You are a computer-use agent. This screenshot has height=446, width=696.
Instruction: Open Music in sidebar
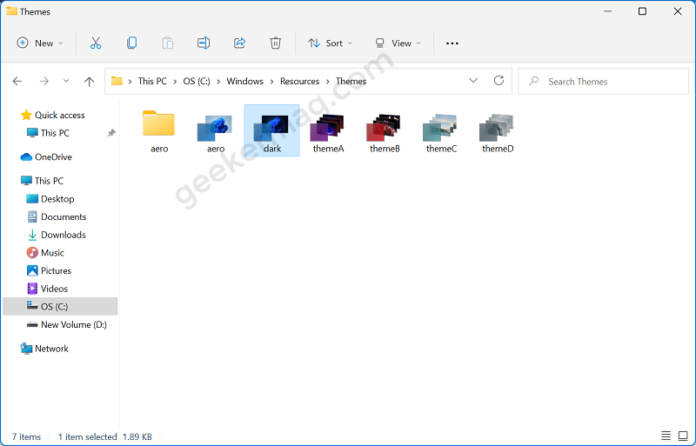[x=45, y=253]
